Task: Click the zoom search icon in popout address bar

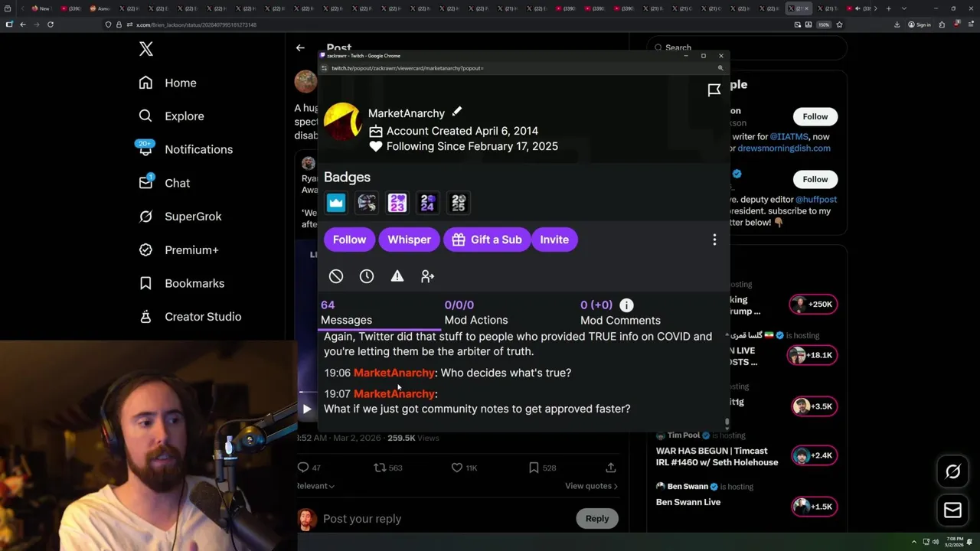Action: [720, 68]
